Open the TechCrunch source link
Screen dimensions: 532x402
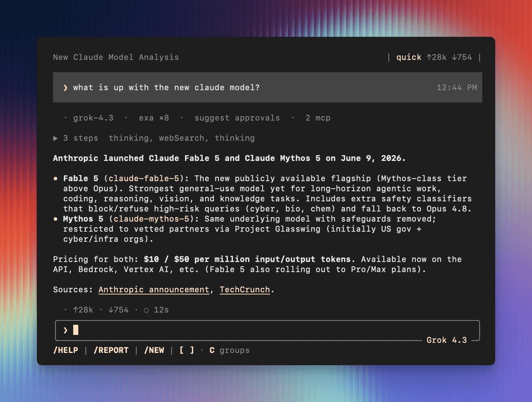pos(245,290)
